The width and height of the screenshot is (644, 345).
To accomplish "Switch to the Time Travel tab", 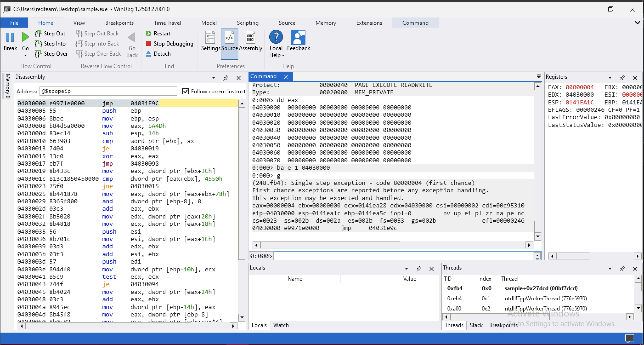I will click(x=167, y=23).
